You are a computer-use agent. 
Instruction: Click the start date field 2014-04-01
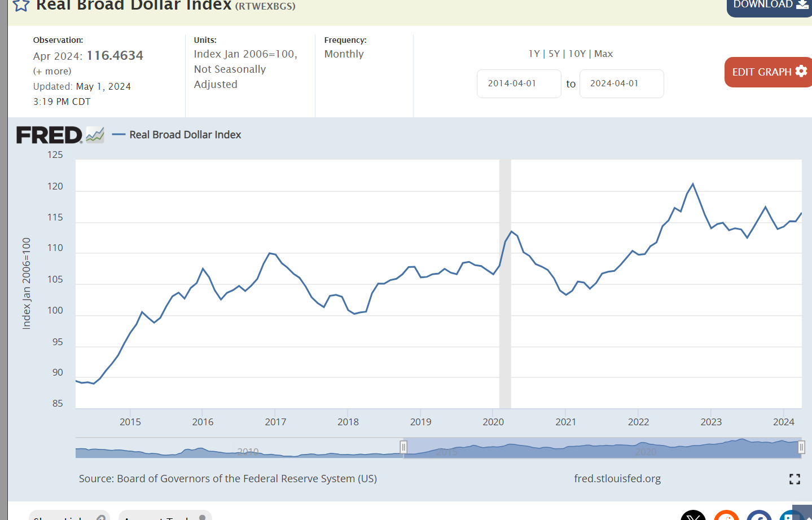click(x=519, y=83)
